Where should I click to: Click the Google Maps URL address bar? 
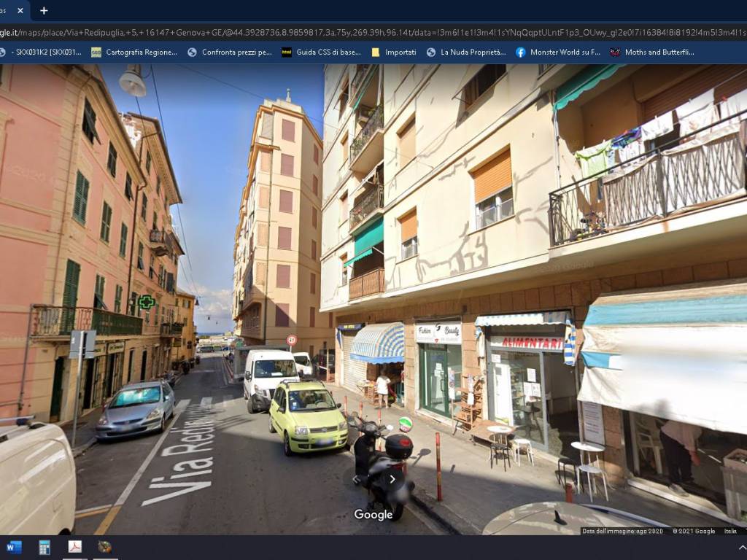(x=365, y=32)
